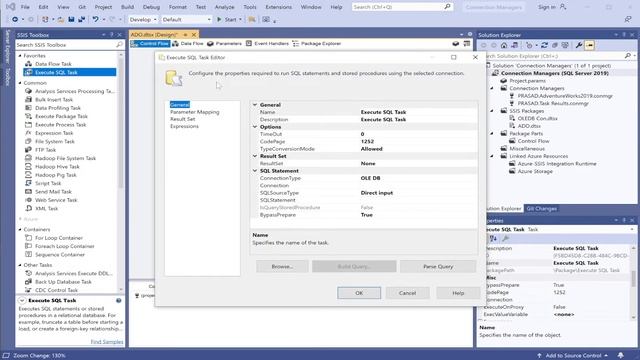The image size is (640, 360).
Task: Open Extensions menu
Action: pyautogui.click(x=278, y=7)
